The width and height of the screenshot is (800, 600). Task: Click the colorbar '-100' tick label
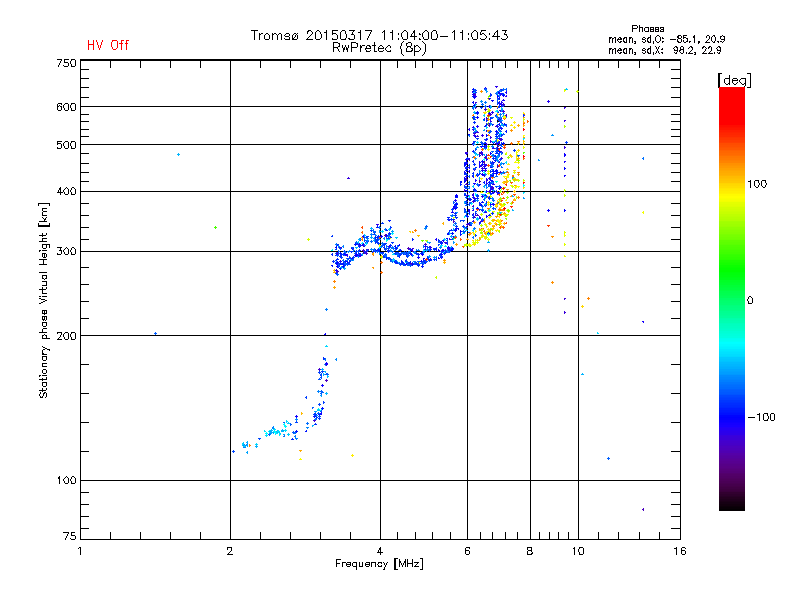click(761, 417)
